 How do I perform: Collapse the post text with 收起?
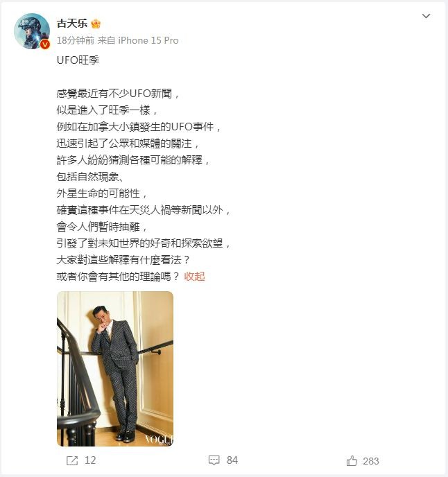194,277
